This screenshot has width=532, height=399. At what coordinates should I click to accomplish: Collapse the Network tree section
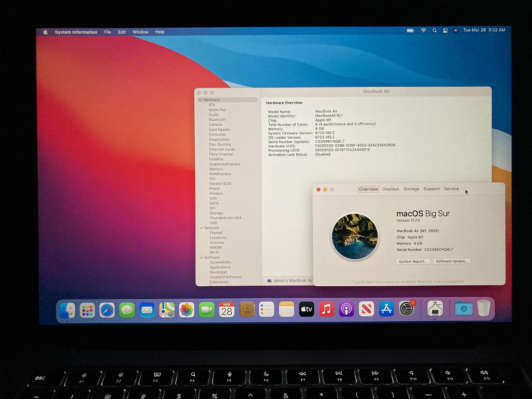201,228
